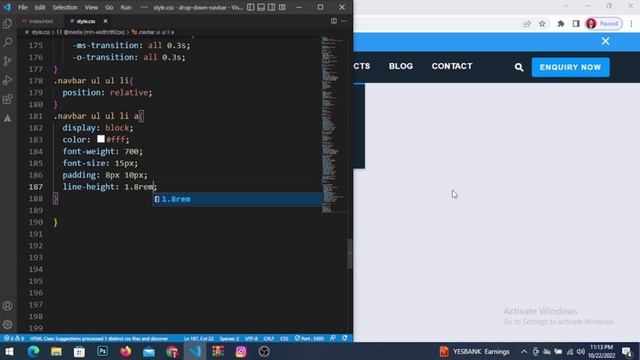
Task: Click Live Server Port: 5500 status item
Action: point(309,338)
